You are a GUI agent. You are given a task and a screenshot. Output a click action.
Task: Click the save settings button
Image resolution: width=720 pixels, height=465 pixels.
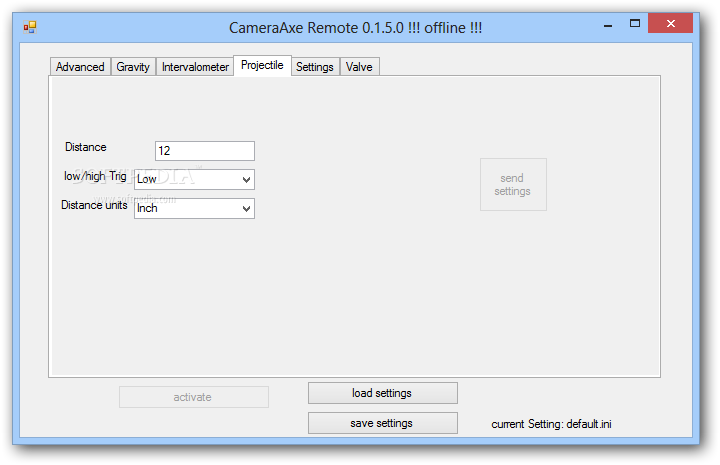click(x=382, y=423)
